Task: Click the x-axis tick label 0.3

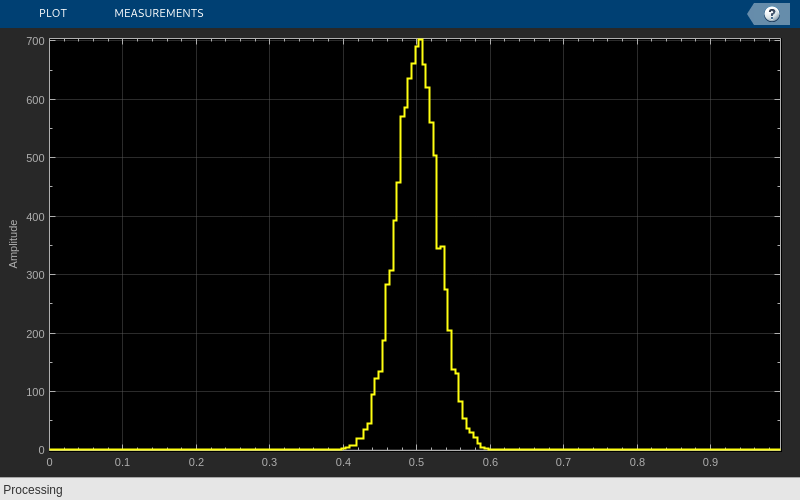Action: coord(269,462)
